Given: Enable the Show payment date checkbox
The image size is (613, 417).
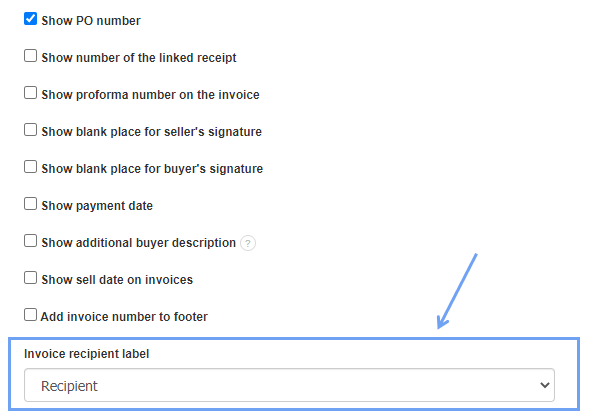Looking at the screenshot, I should click(x=31, y=204).
